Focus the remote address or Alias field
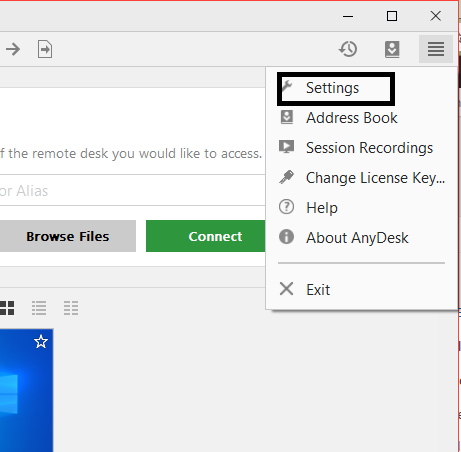 (133, 190)
